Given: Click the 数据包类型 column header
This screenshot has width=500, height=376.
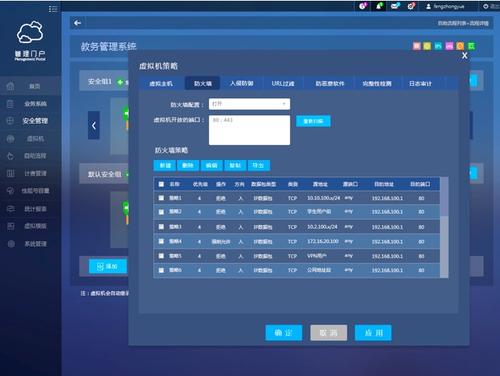Looking at the screenshot, I should [x=264, y=184].
